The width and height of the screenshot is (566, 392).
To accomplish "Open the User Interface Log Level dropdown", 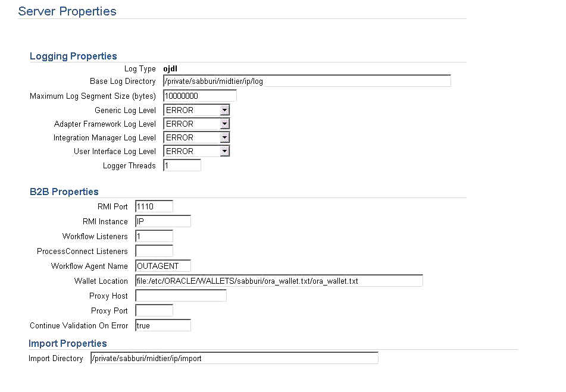I will point(197,151).
